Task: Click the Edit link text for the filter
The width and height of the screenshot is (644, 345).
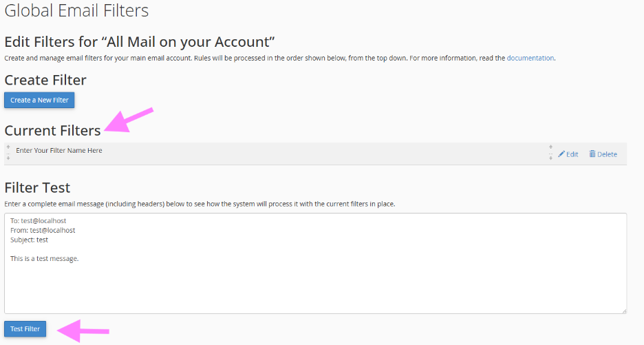Action: [x=572, y=154]
